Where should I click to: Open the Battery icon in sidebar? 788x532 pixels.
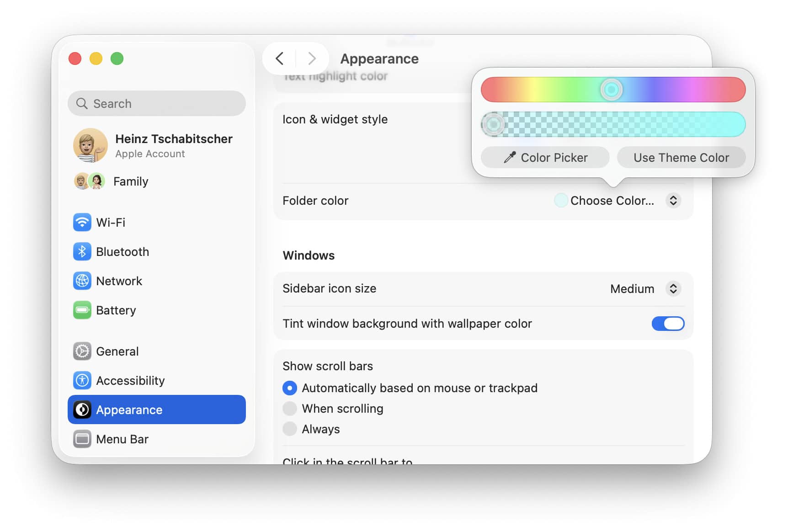coord(82,310)
